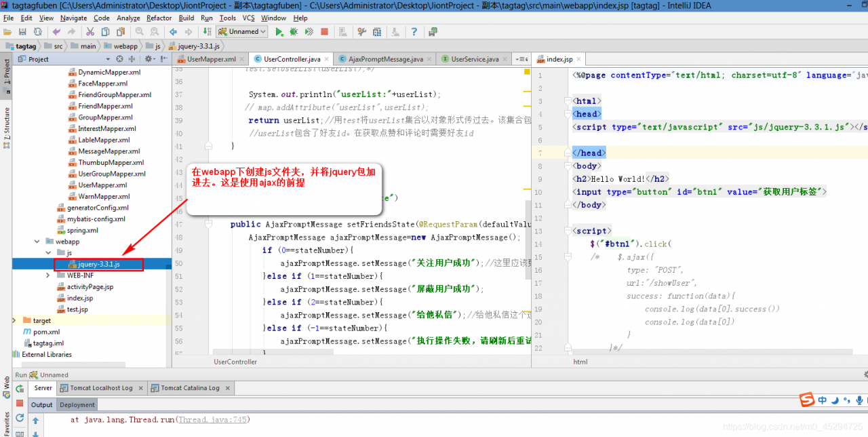Run the app with the green play icon
The image size is (868, 437).
point(279,31)
